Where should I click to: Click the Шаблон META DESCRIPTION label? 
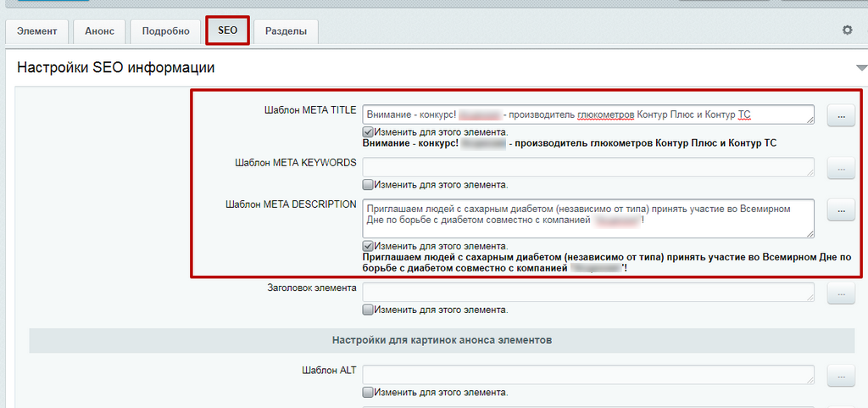[x=292, y=204]
